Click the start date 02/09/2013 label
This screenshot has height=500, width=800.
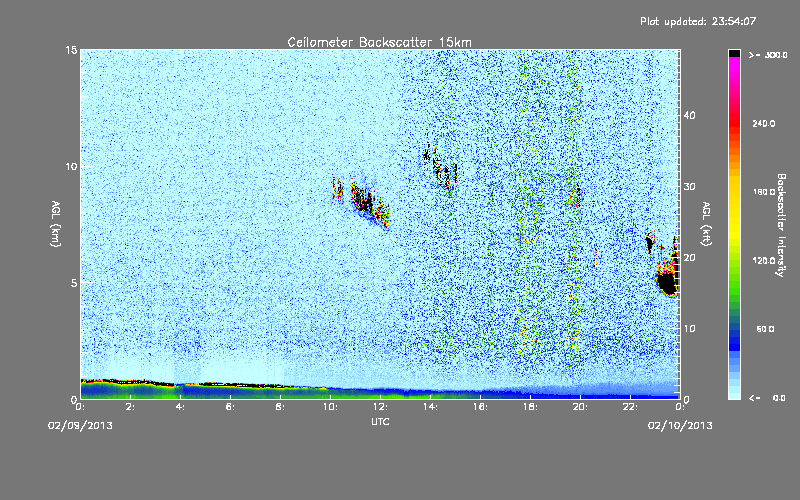tap(80, 426)
